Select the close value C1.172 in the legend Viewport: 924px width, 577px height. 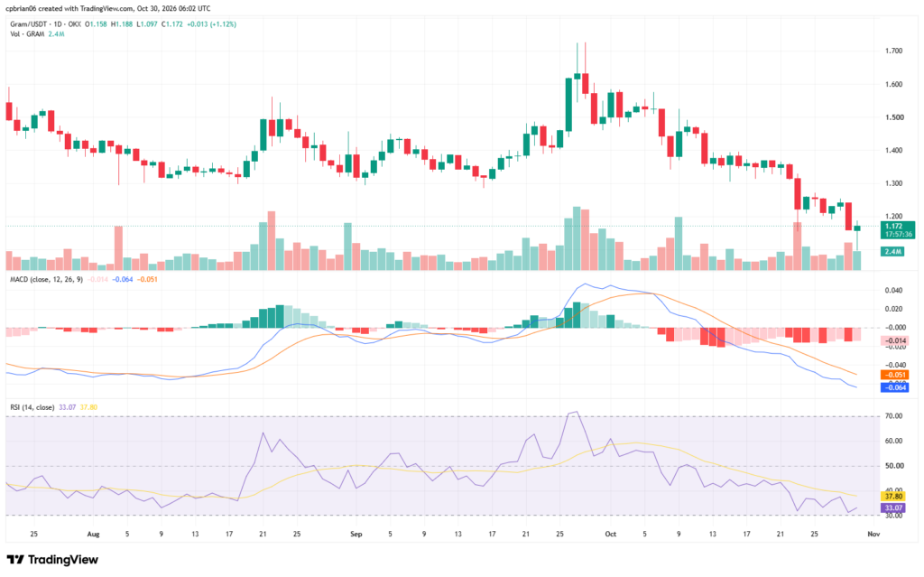tap(172, 24)
